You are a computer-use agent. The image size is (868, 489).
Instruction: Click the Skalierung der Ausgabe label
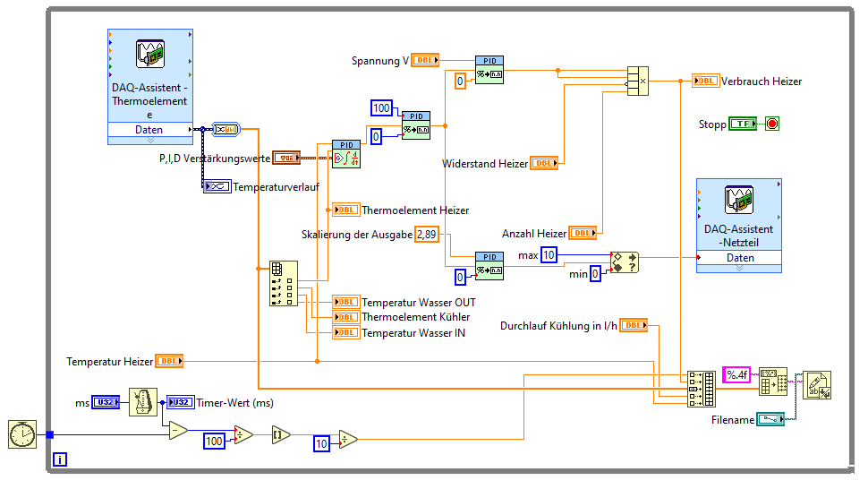pyautogui.click(x=357, y=235)
